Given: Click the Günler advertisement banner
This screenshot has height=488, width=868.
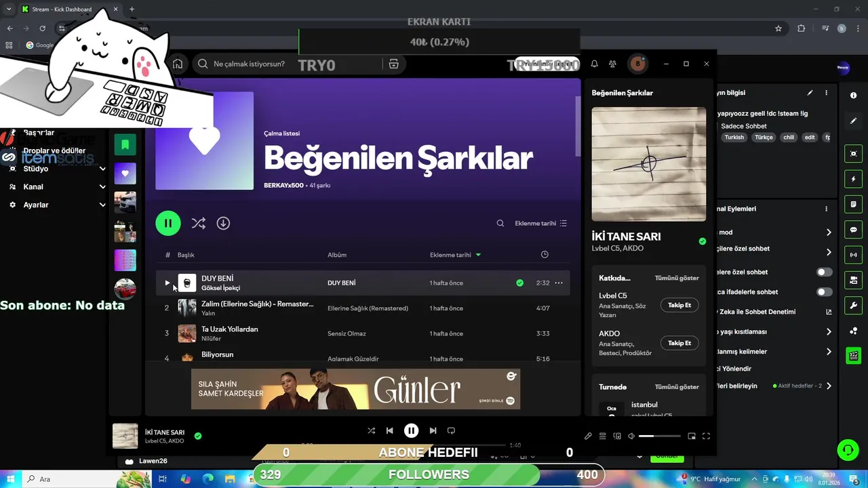Looking at the screenshot, I should 355,389.
